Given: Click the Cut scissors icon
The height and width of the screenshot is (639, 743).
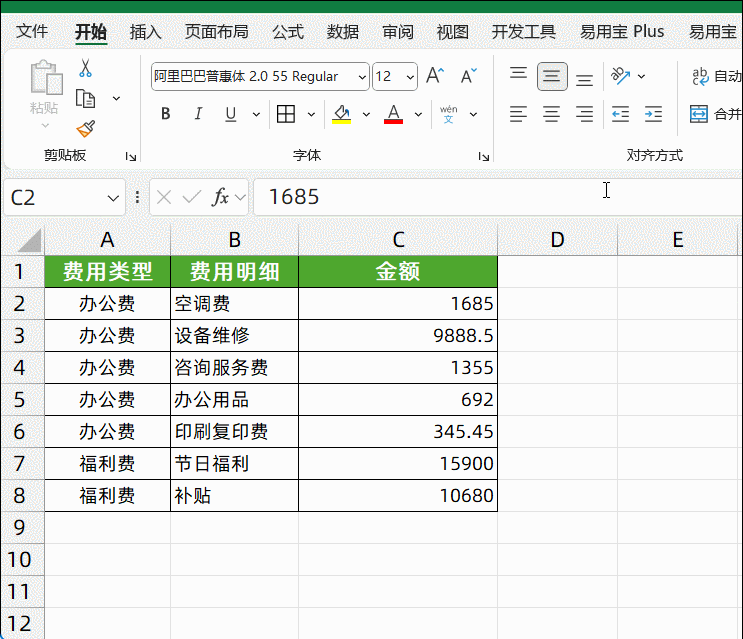Looking at the screenshot, I should [86, 69].
